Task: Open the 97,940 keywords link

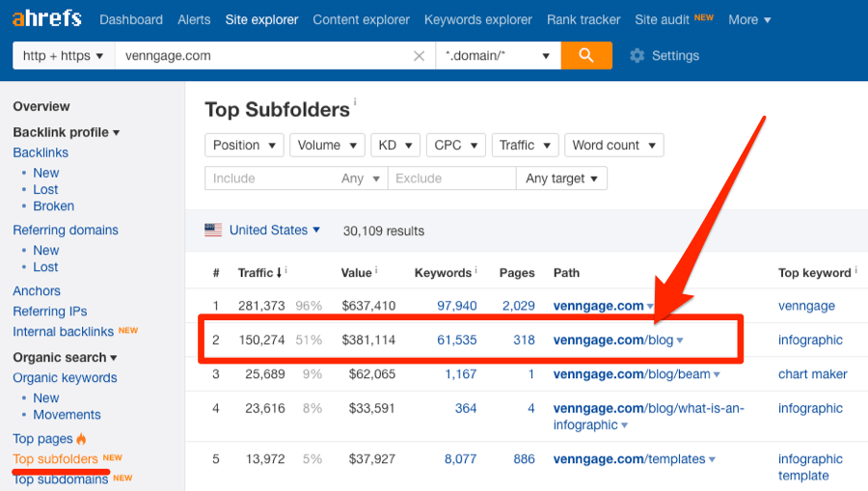Action: [457, 306]
